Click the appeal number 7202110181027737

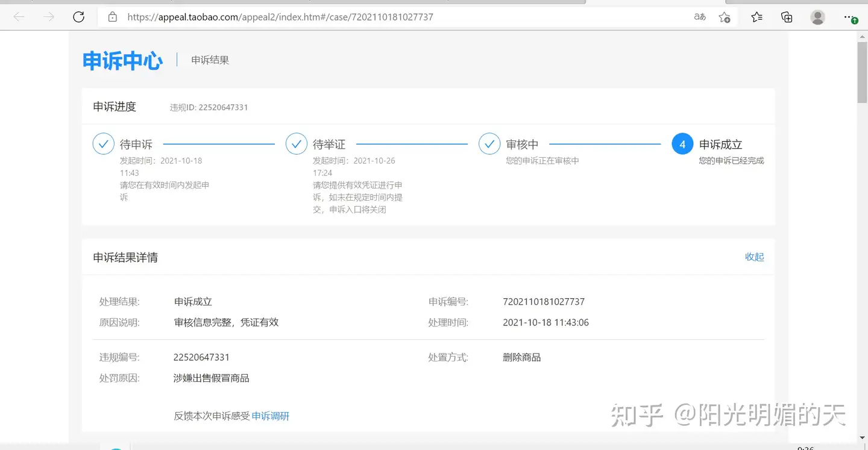pyautogui.click(x=544, y=301)
